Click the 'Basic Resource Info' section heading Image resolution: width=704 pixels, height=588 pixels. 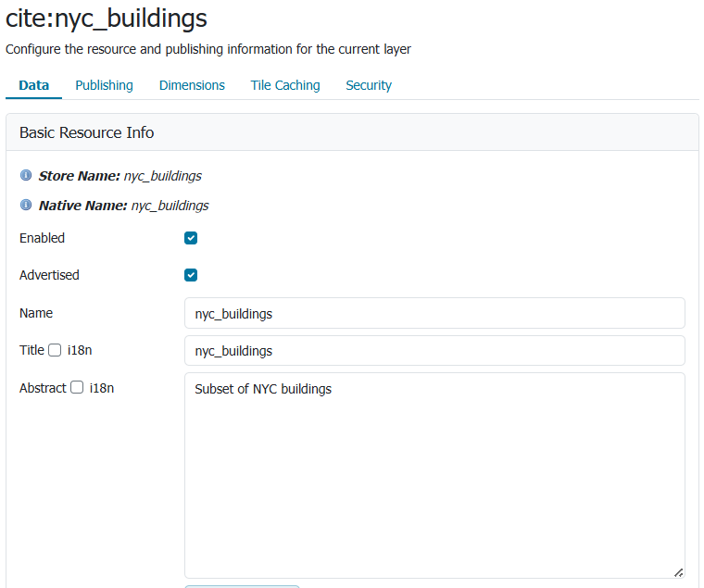coord(87,132)
